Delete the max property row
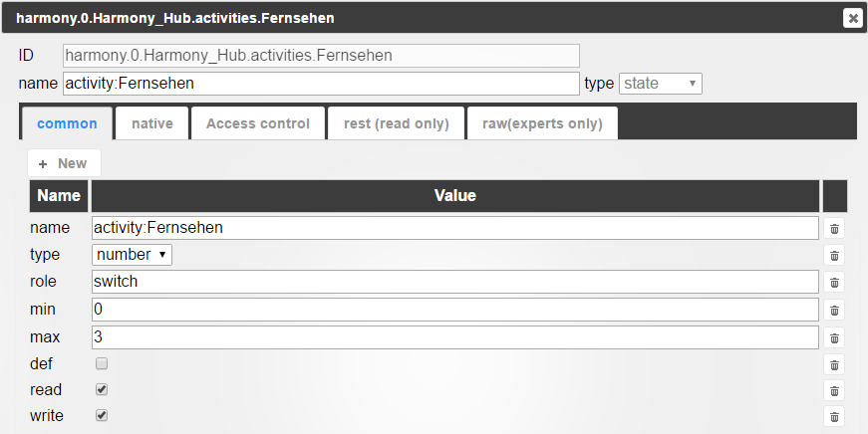868x434 pixels. tap(835, 337)
